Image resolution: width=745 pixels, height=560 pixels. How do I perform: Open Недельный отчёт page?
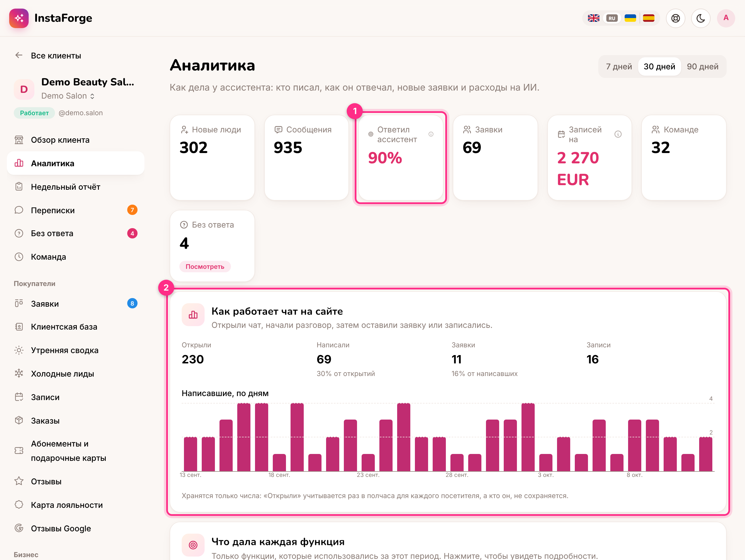(x=75, y=187)
